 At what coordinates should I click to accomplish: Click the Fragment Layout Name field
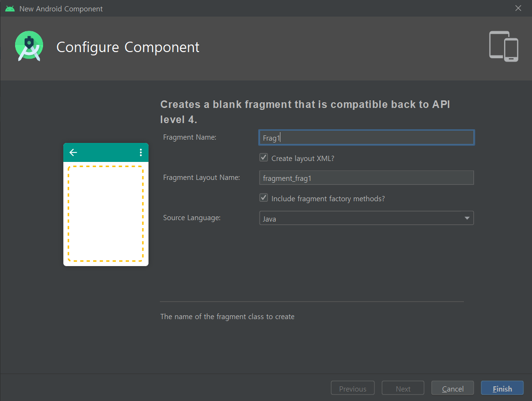[x=366, y=178]
